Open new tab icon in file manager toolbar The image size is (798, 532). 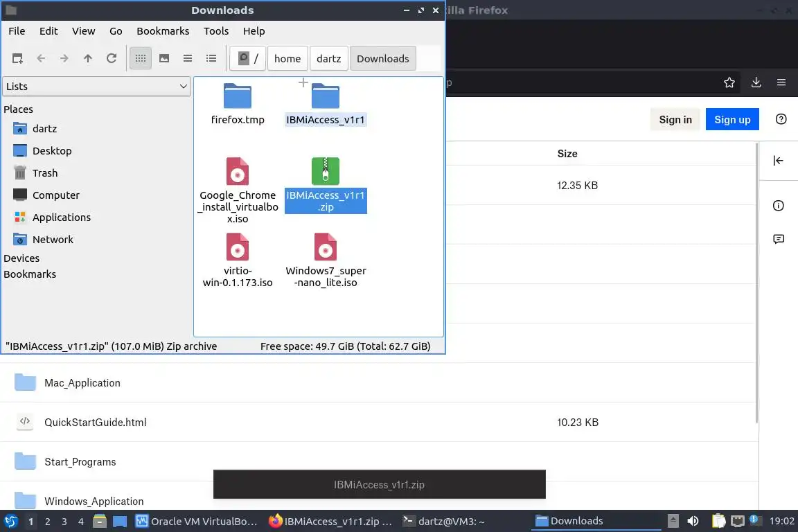pyautogui.click(x=17, y=59)
